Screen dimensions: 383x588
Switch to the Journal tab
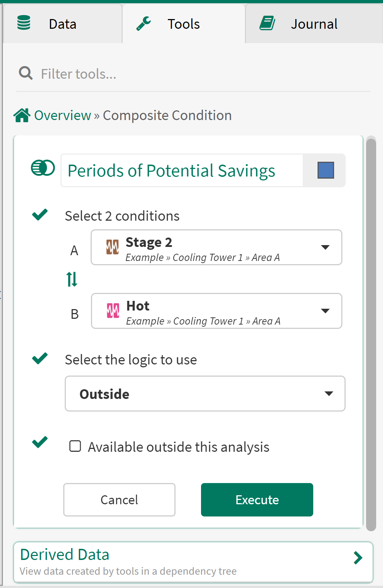click(x=314, y=24)
